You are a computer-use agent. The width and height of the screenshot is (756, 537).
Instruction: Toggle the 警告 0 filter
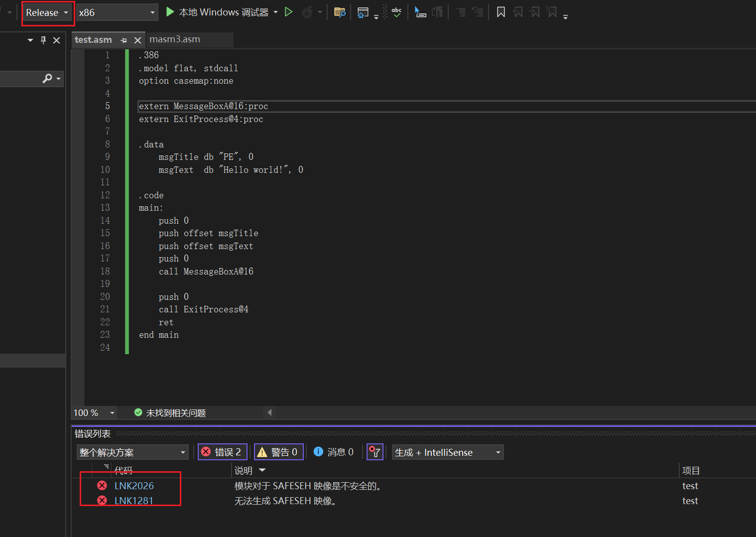pyautogui.click(x=278, y=452)
